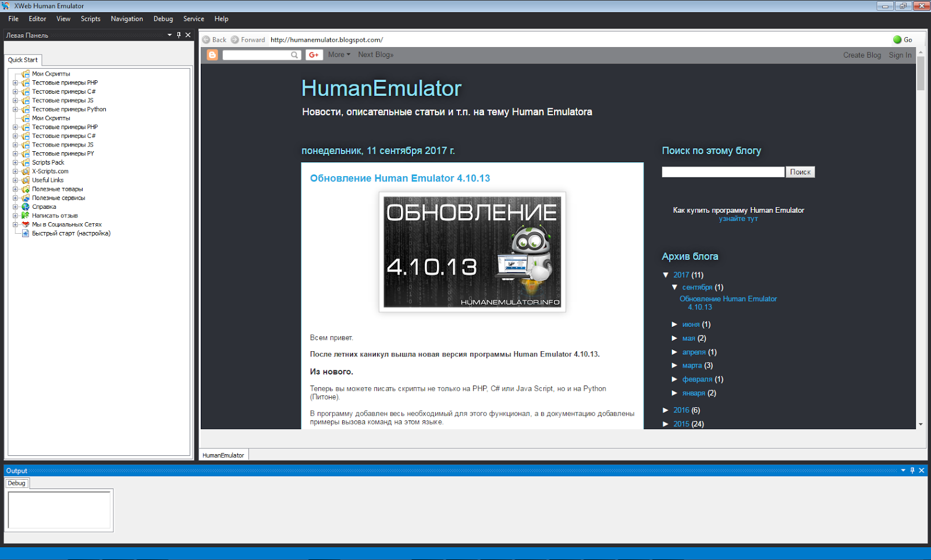The height and width of the screenshot is (560, 931).
Task: Expand the 2016 archive triangle
Action: click(x=666, y=410)
